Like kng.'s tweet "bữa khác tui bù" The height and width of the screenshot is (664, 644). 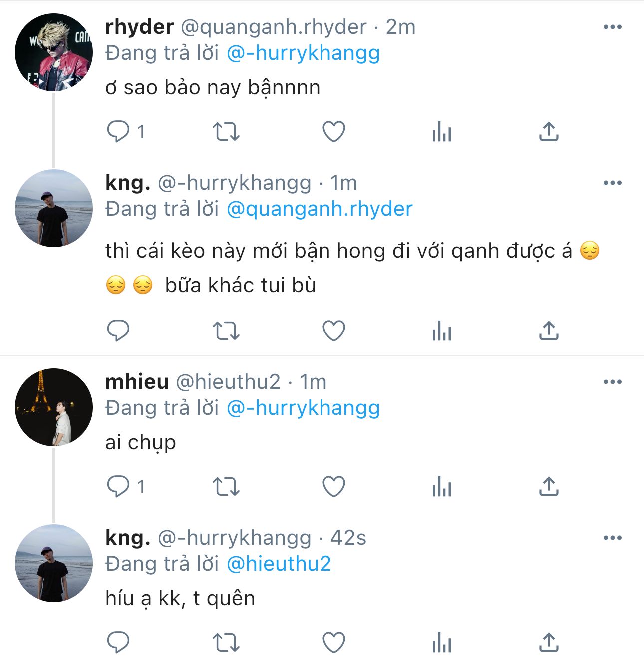[334, 331]
